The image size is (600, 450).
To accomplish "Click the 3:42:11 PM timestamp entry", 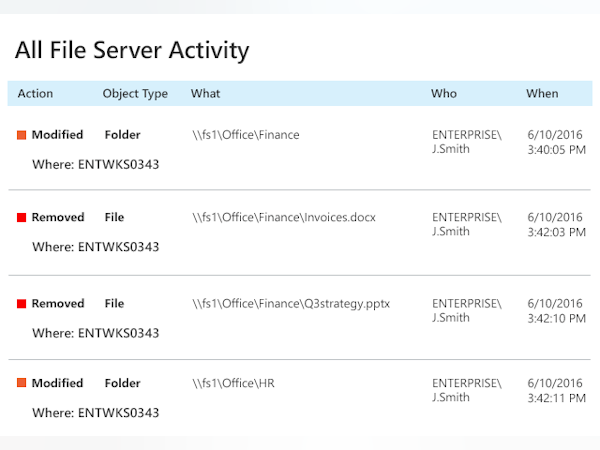I will [x=555, y=398].
